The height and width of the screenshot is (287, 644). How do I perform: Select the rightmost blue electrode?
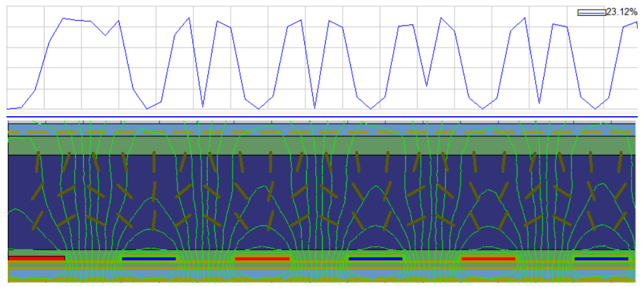pos(601,259)
